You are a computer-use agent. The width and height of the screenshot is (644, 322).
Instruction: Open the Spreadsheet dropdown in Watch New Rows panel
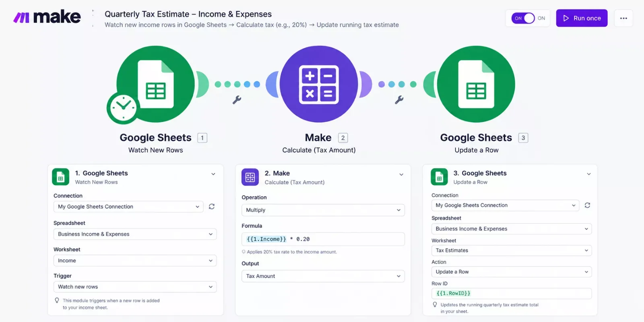pyautogui.click(x=135, y=234)
